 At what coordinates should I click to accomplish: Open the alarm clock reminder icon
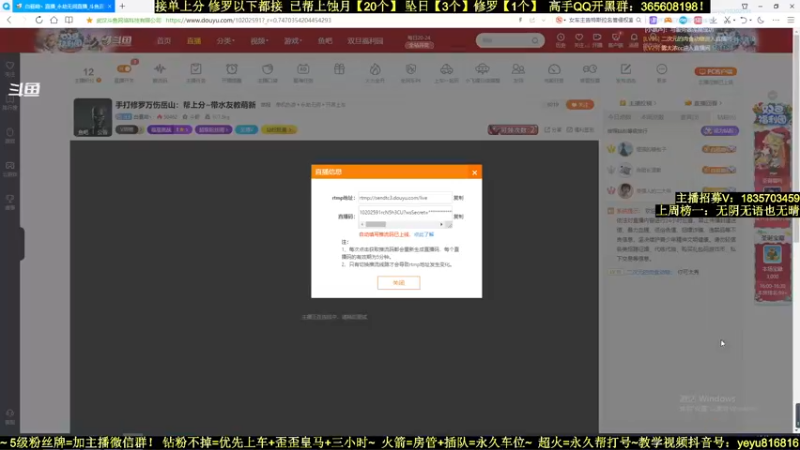coord(232,69)
